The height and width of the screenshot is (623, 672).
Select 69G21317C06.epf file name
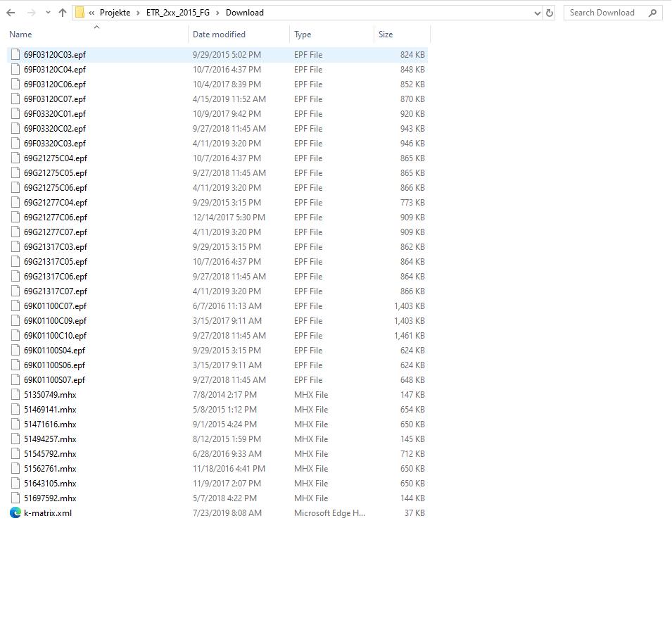(x=56, y=277)
